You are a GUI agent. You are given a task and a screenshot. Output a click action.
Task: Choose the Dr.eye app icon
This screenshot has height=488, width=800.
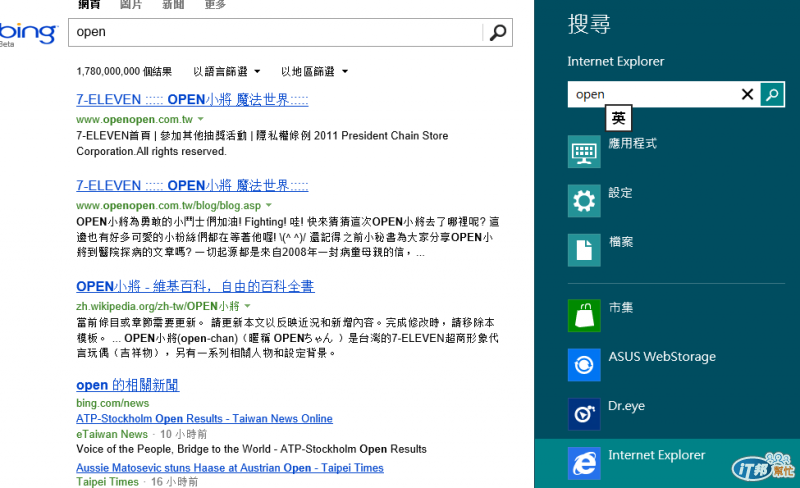[x=584, y=414]
